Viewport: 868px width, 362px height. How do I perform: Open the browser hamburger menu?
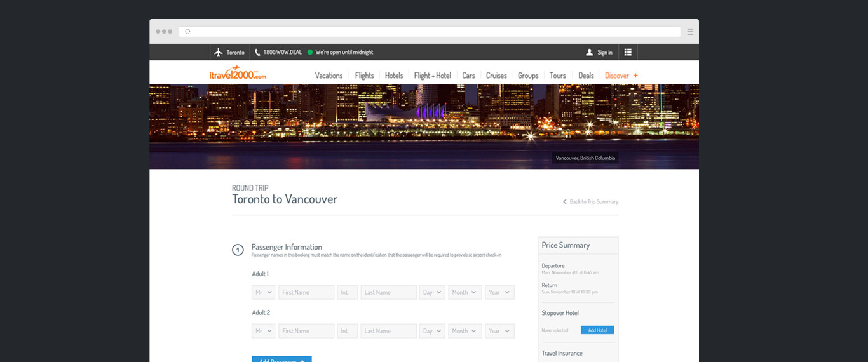click(690, 31)
